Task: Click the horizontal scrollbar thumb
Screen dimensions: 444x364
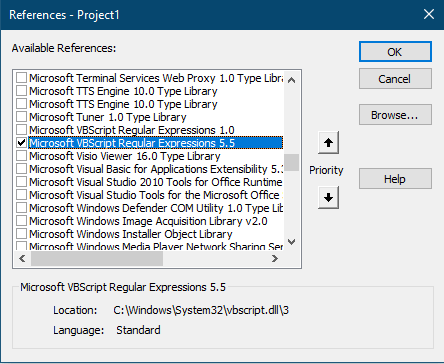Action: 97,258
